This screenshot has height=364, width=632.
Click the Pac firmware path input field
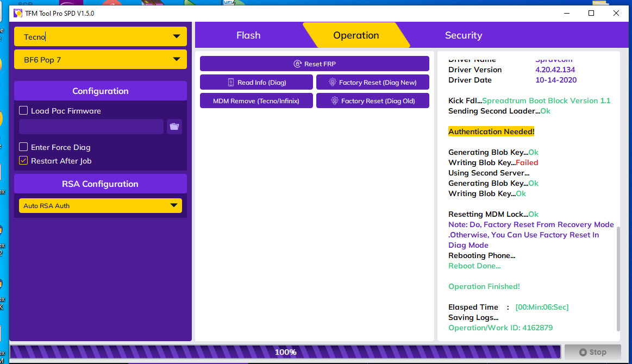pos(91,127)
